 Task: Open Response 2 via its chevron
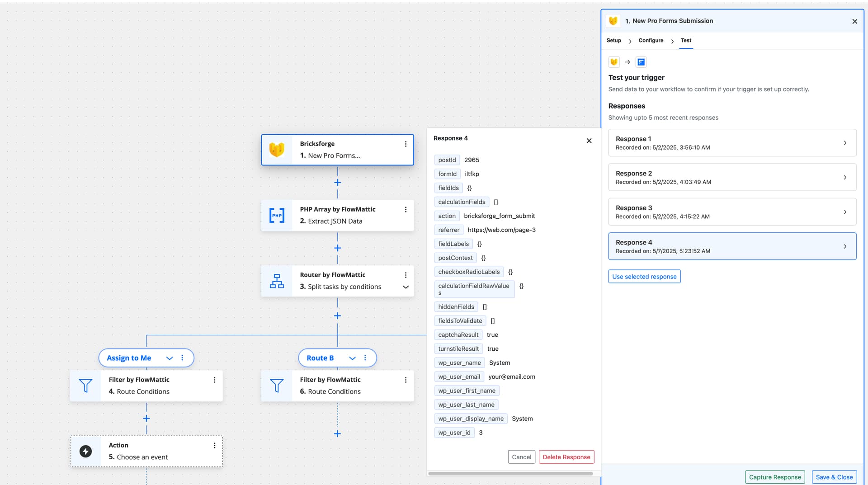click(845, 177)
